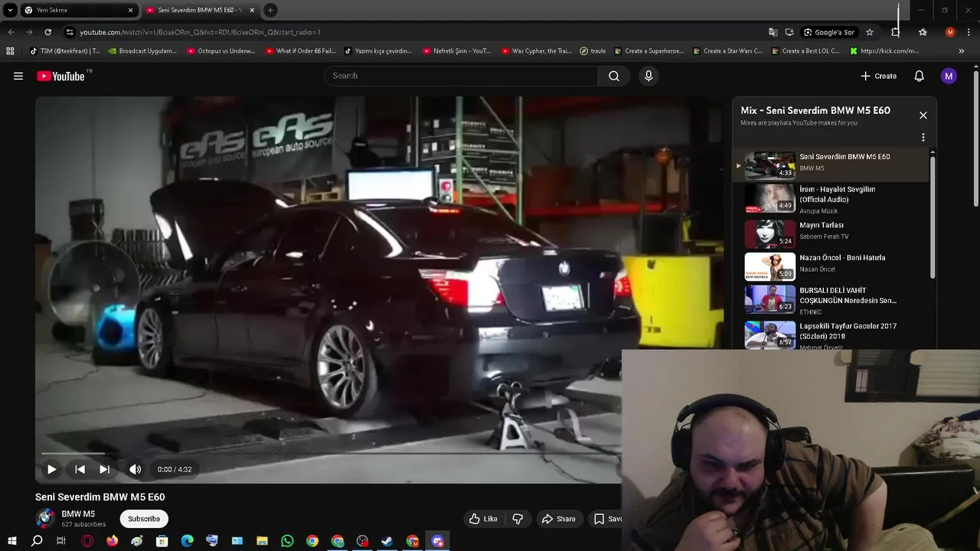980x551 pixels.
Task: Close the Yeni Sekme tab
Action: coord(130,10)
